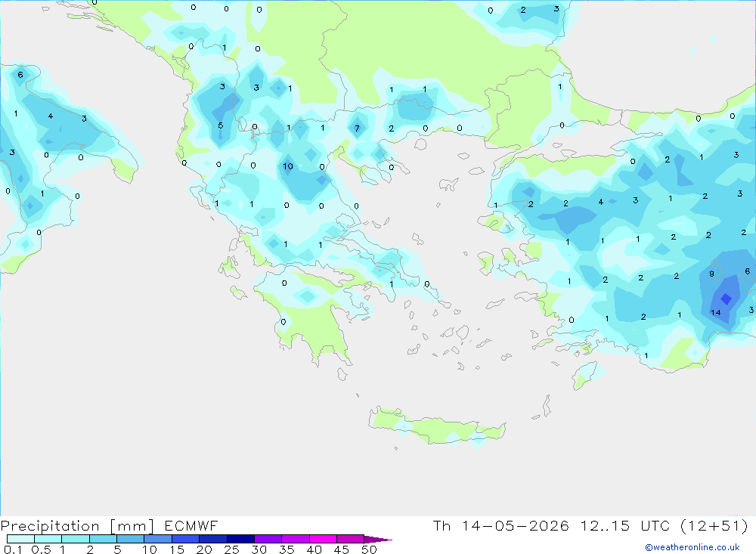
Task: Click the legend label '0.1'
Action: (x=13, y=549)
